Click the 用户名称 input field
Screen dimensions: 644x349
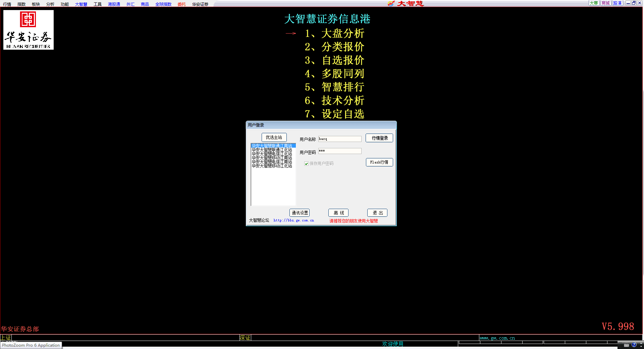(340, 139)
